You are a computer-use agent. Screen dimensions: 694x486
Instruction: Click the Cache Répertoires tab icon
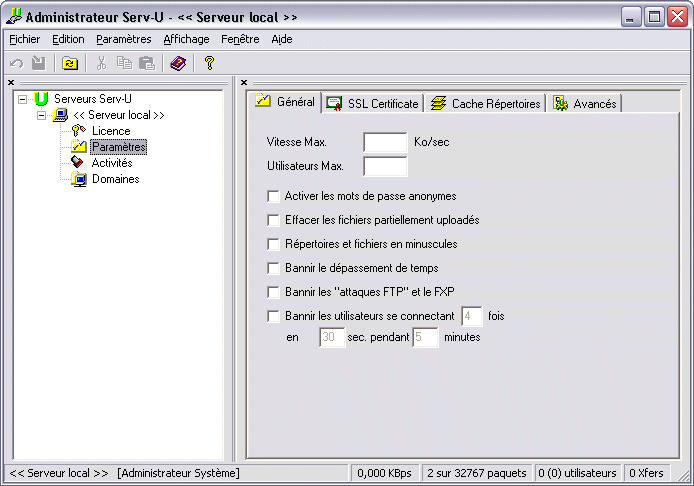[438, 103]
